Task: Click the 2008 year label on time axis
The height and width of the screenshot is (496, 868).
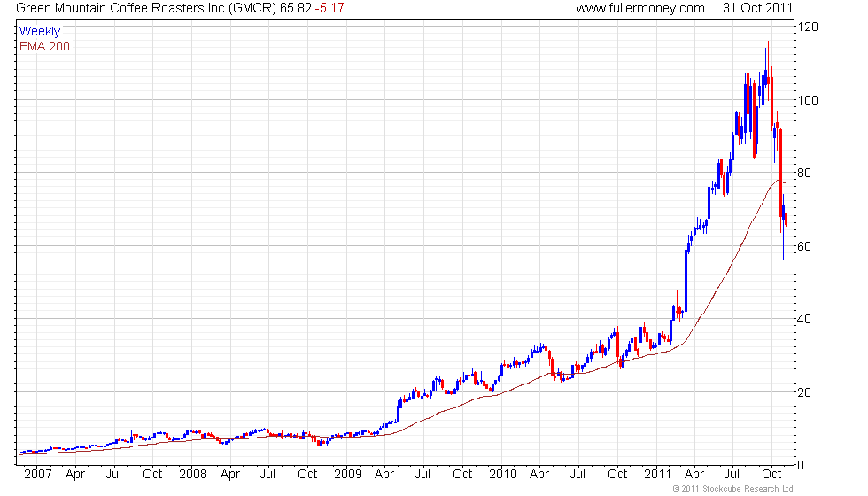Action: (193, 475)
